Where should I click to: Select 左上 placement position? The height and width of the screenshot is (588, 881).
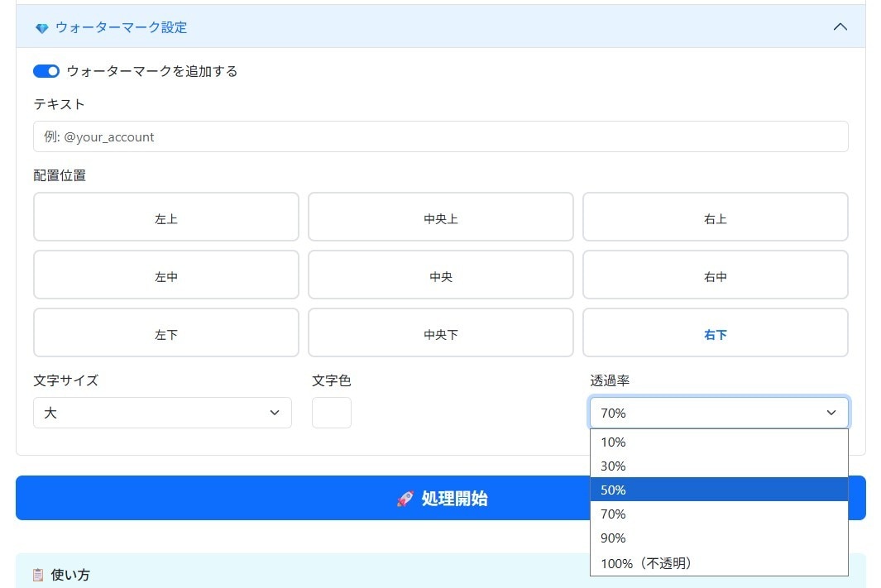(x=165, y=217)
